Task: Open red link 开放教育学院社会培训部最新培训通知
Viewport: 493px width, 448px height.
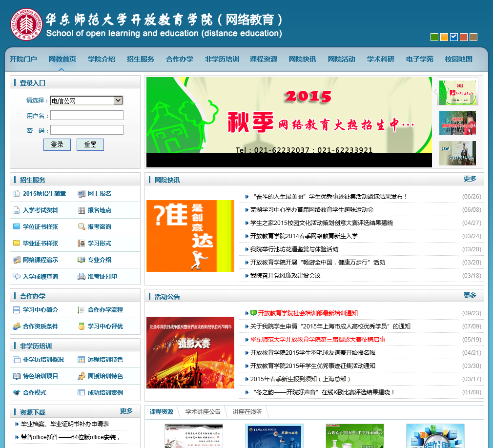Action: 308,313
